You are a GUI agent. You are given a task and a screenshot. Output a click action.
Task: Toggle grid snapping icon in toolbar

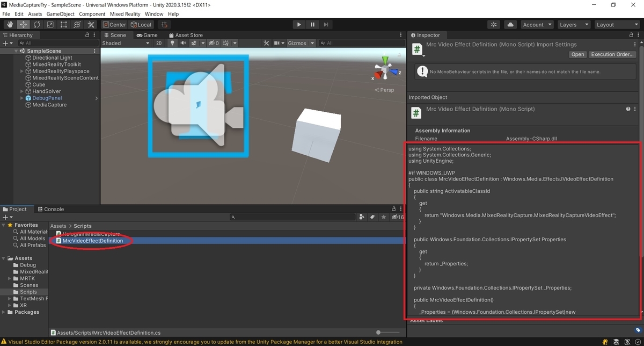(x=164, y=25)
